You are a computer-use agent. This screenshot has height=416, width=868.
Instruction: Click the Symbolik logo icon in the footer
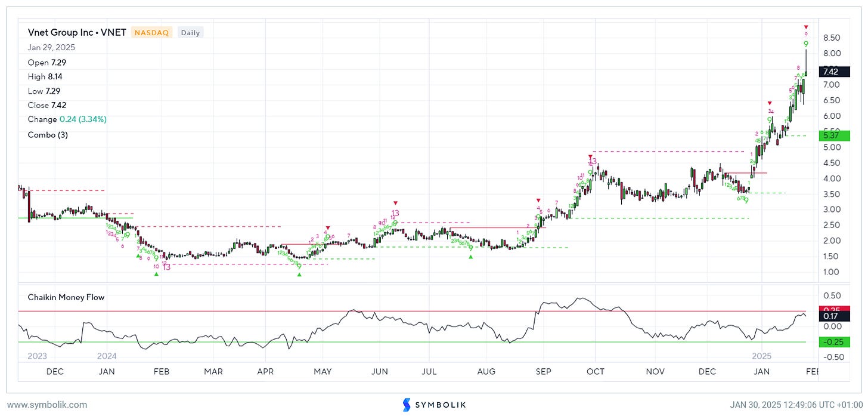[x=408, y=405]
